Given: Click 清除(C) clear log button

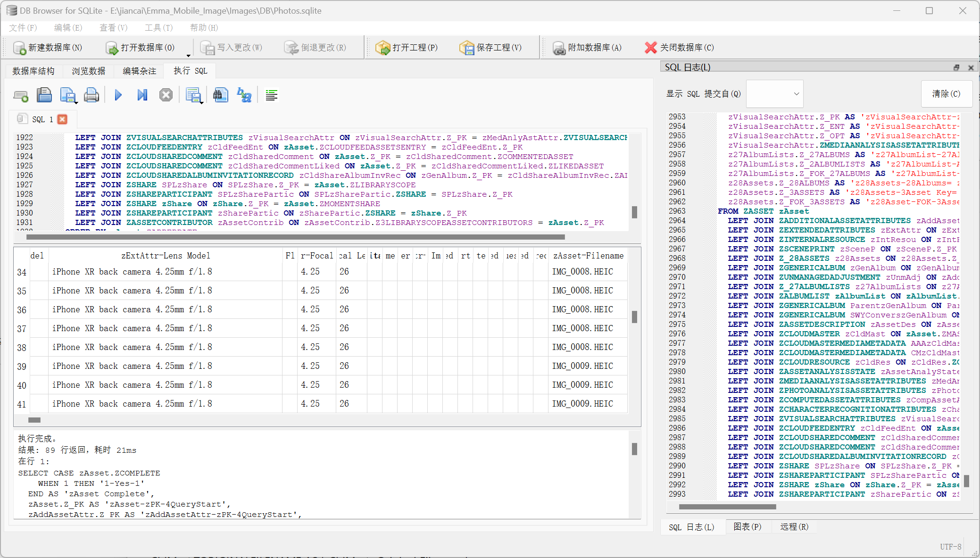Looking at the screenshot, I should (x=946, y=94).
